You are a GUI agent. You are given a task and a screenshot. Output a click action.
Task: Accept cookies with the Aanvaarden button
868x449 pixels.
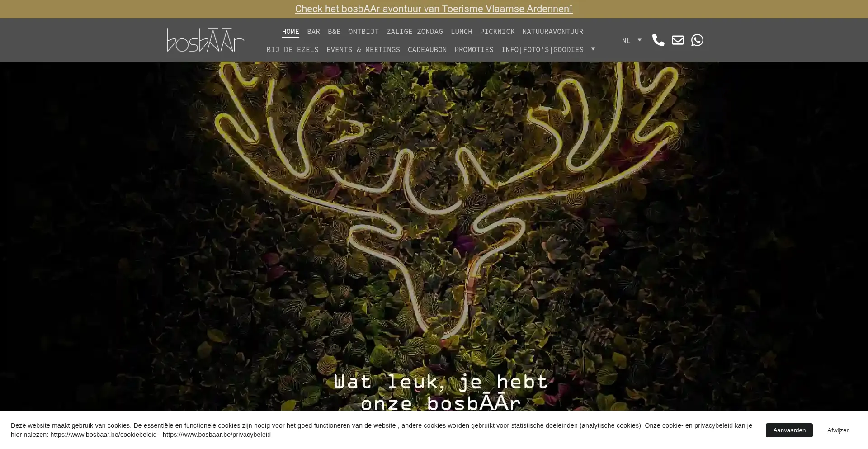[x=789, y=430]
